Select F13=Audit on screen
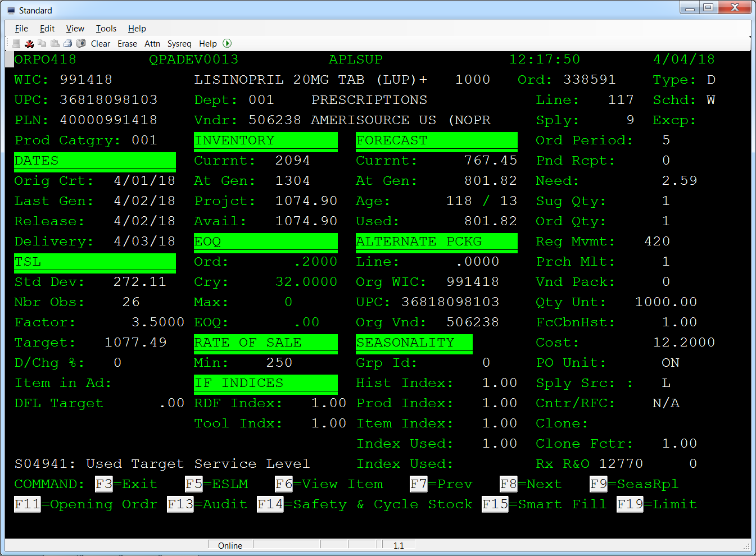Image resolution: width=756 pixels, height=556 pixels. tap(207, 504)
